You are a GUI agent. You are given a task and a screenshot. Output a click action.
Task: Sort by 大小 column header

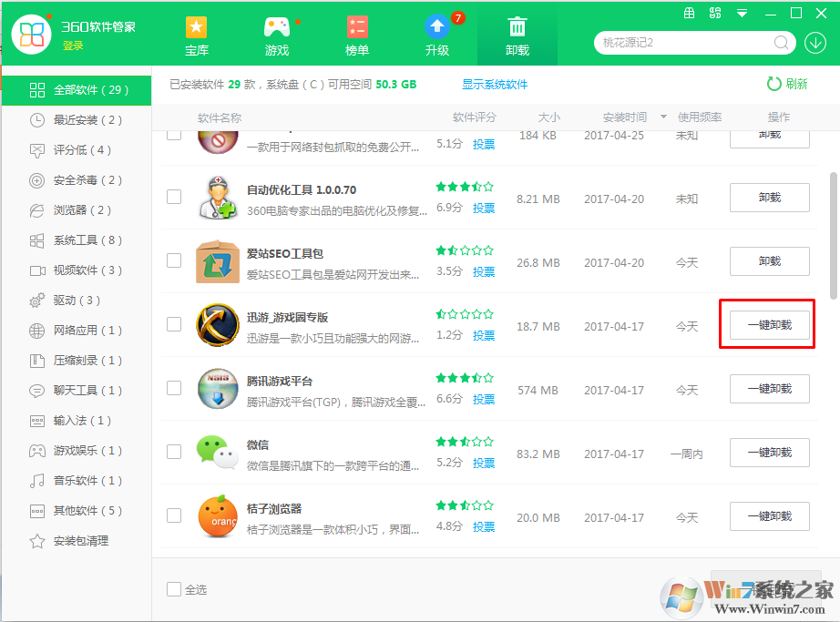pos(548,117)
